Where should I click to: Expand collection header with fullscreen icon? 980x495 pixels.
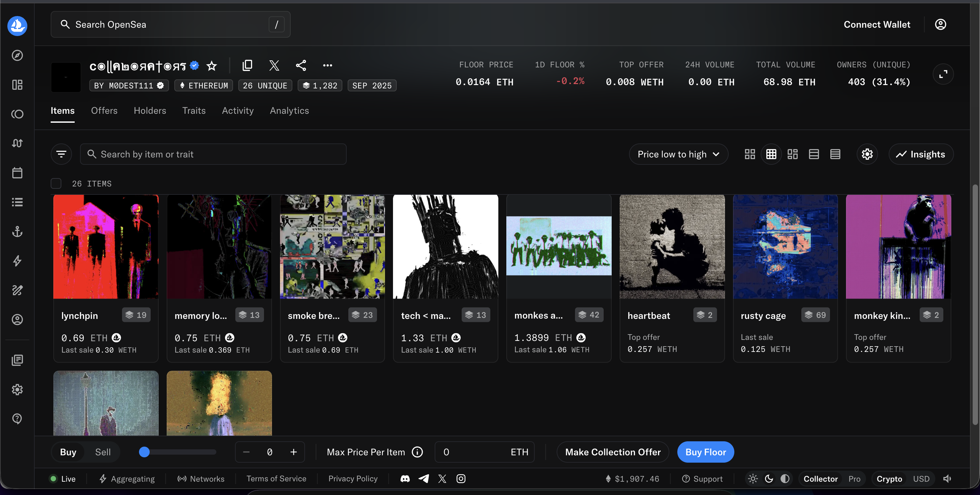pyautogui.click(x=943, y=74)
